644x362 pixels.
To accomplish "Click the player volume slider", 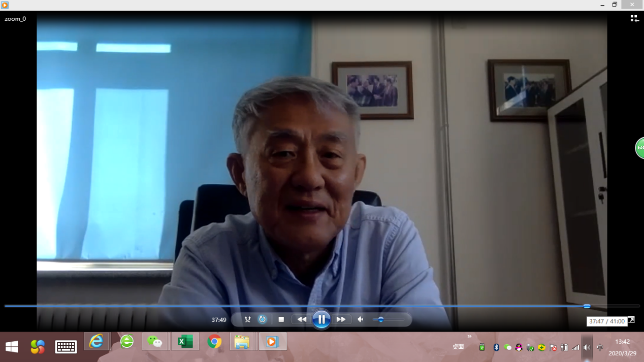I will [x=389, y=319].
